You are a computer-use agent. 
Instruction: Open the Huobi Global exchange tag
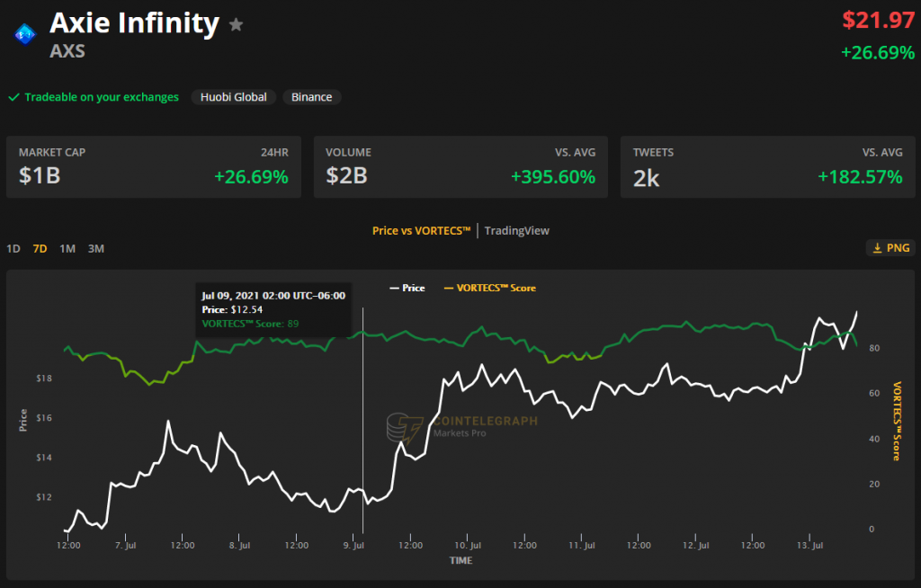[x=233, y=97]
